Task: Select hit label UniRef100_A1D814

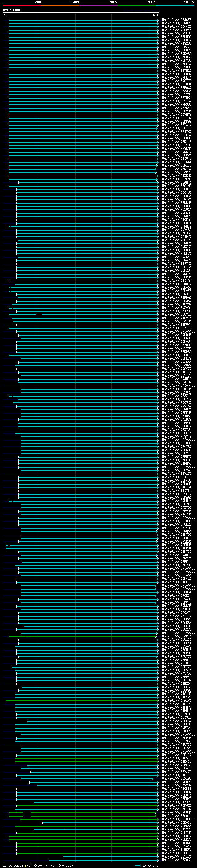Action: pyautogui.click(x=177, y=223)
